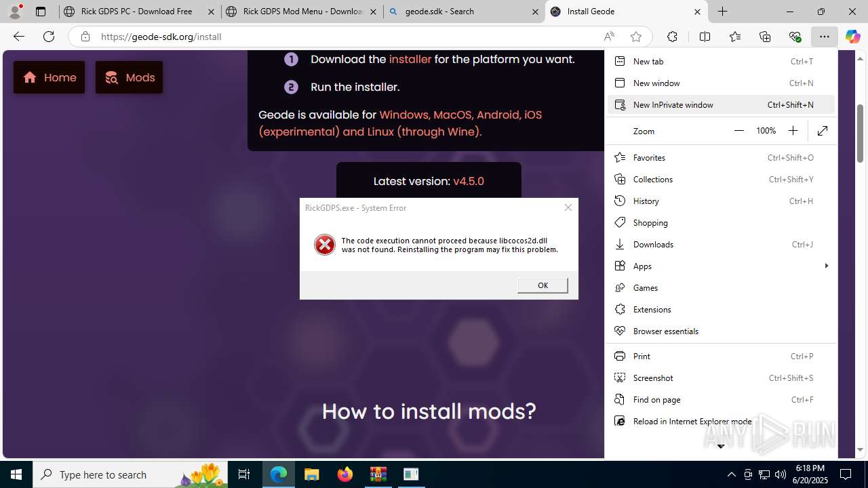Open split screen toolbar icon
The height and width of the screenshot is (488, 868).
pos(705,37)
